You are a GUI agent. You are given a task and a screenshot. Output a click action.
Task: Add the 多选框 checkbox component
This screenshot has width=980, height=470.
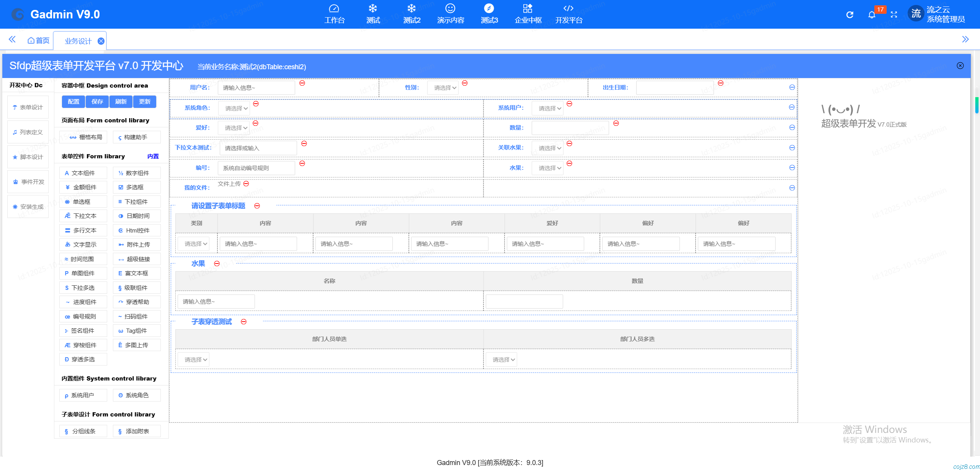point(137,187)
